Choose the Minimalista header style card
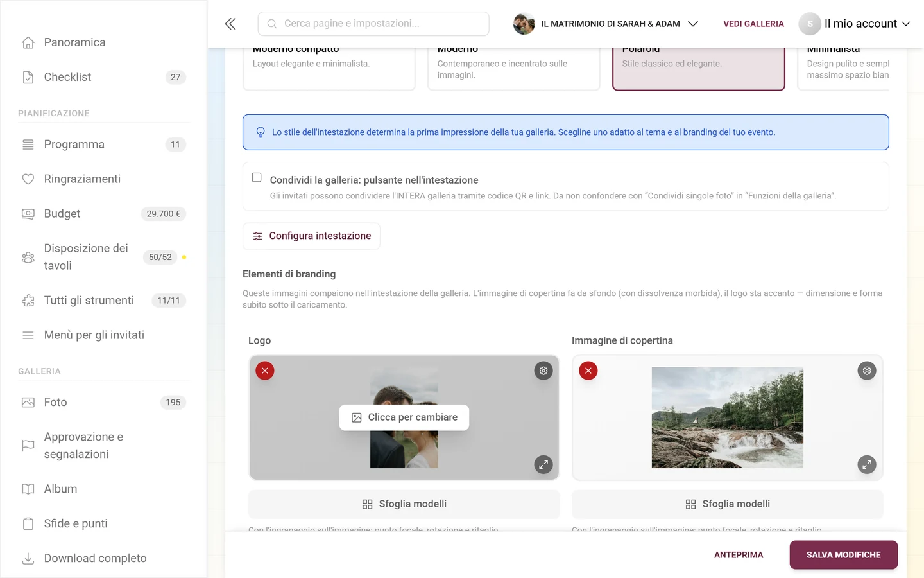The height and width of the screenshot is (578, 924). pos(843,68)
